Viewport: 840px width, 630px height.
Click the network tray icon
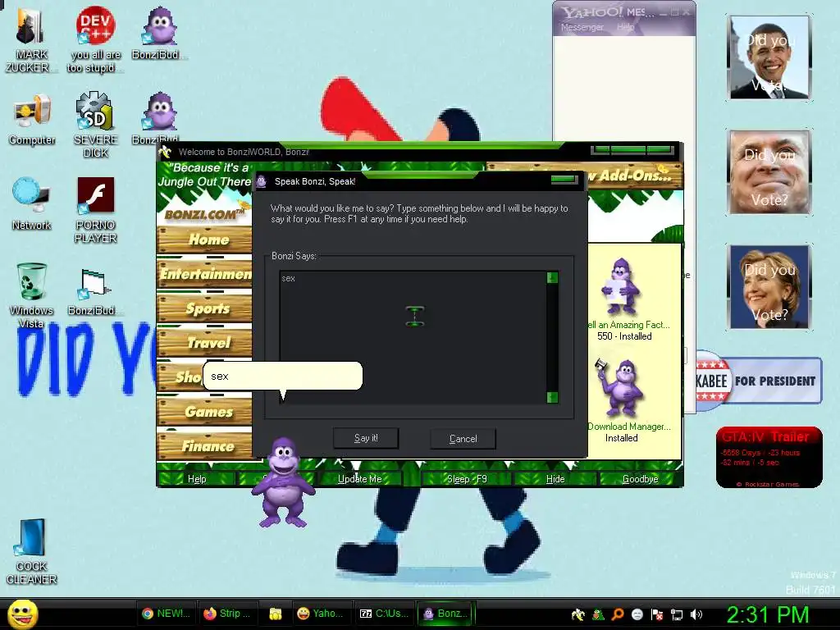click(677, 614)
